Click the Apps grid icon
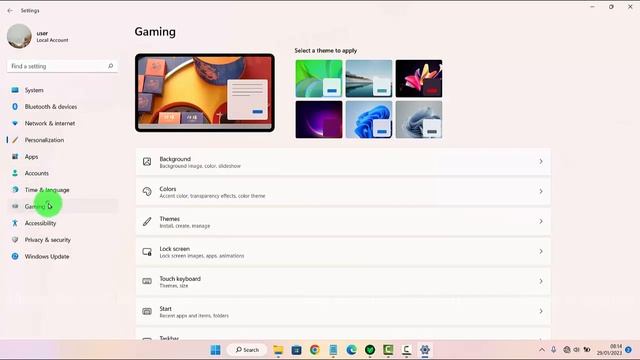Viewport: 640px width, 360px height. coord(15,157)
